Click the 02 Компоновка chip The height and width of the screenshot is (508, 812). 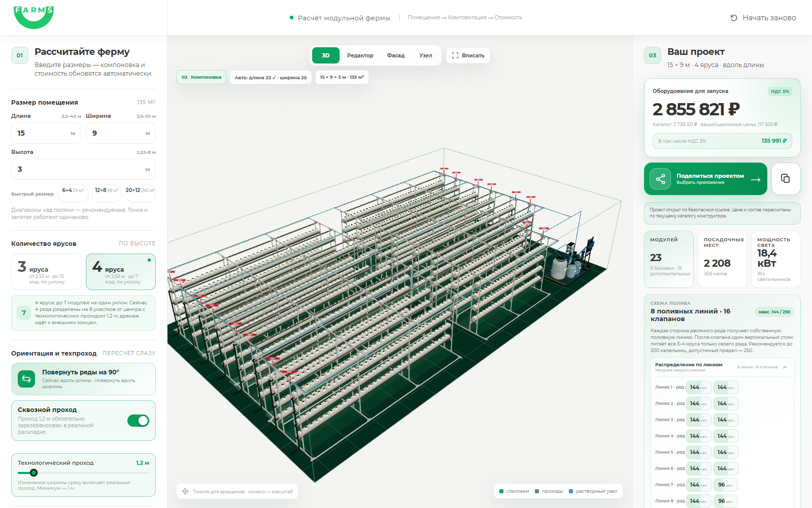click(x=201, y=77)
